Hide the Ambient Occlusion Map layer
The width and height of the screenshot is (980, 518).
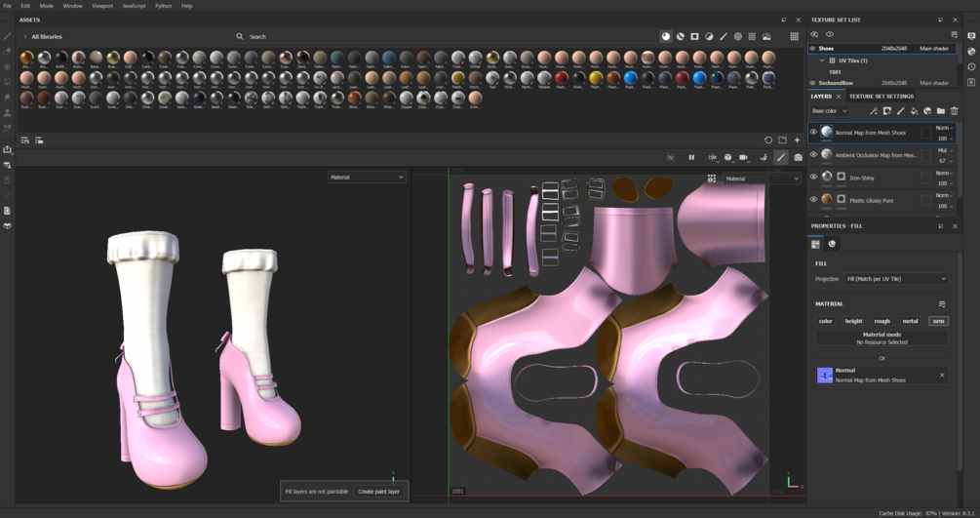(813, 154)
